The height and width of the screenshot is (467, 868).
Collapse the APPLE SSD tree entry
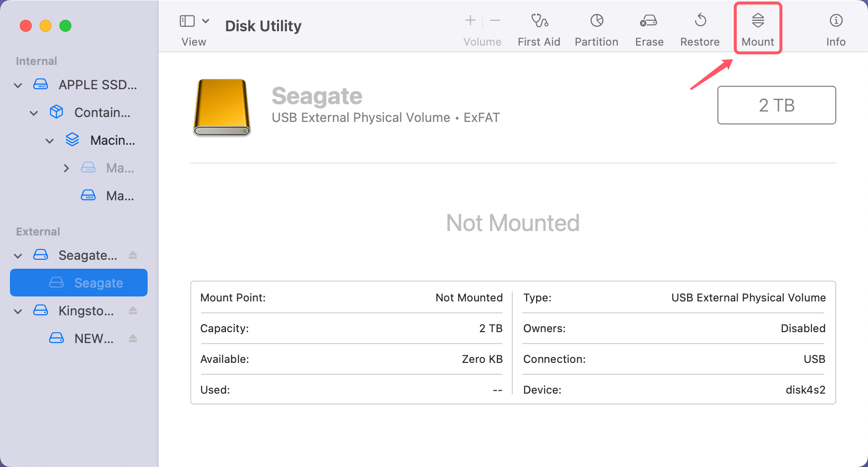click(18, 85)
